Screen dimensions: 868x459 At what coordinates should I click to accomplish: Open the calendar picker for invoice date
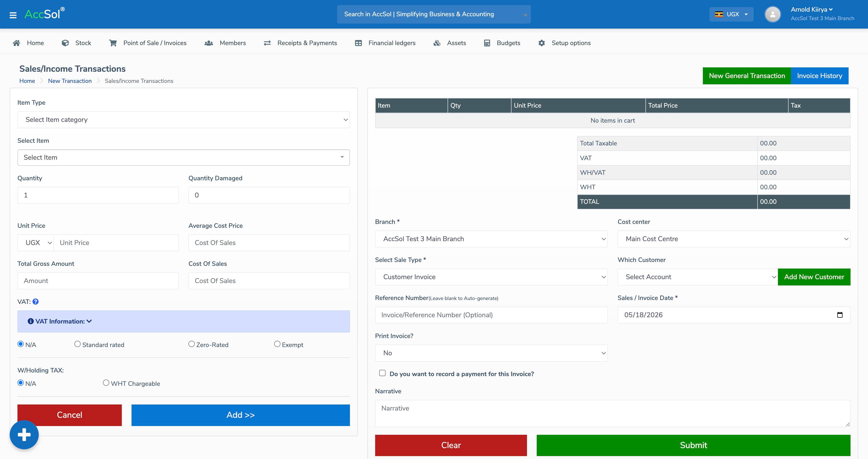(840, 315)
